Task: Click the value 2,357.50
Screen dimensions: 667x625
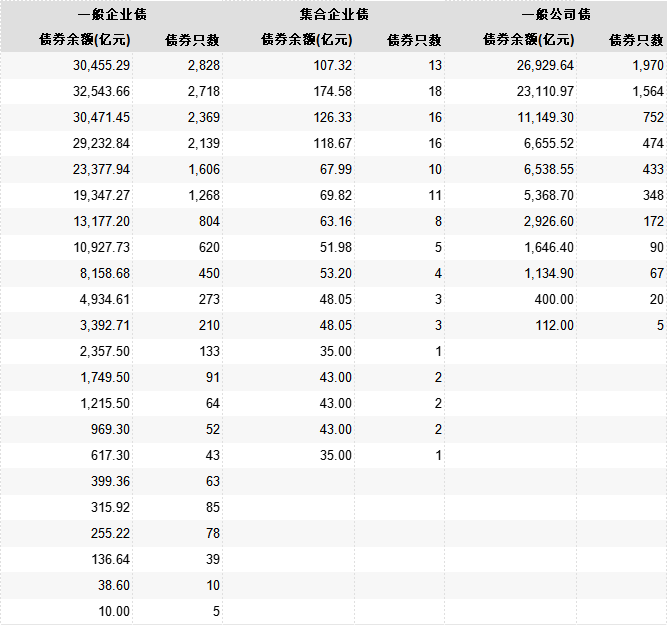Action: click(x=105, y=351)
